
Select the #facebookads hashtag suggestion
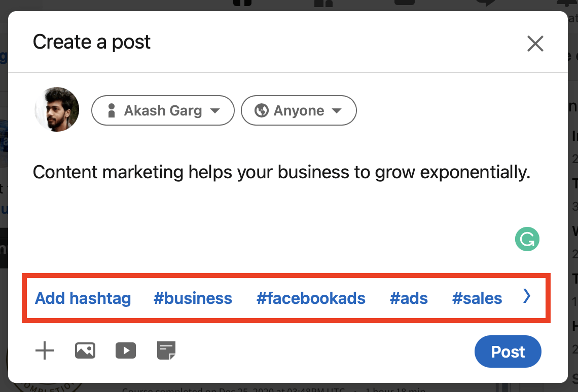pos(311,298)
